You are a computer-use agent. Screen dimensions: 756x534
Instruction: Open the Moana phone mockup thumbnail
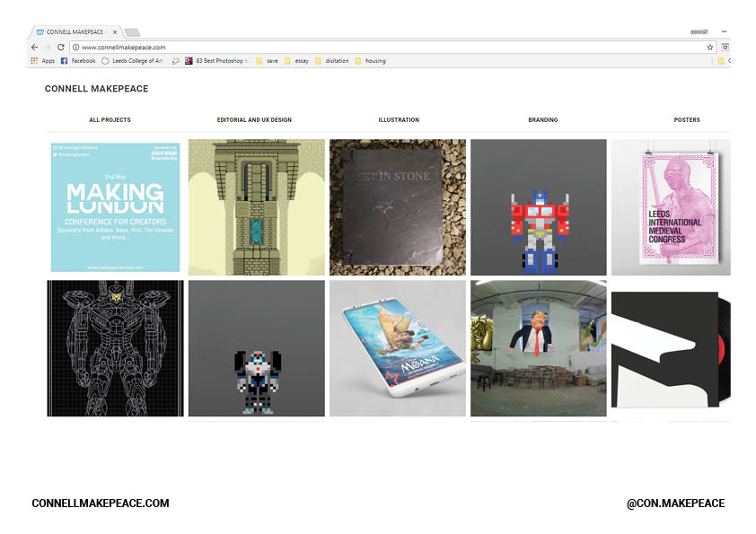point(398,348)
